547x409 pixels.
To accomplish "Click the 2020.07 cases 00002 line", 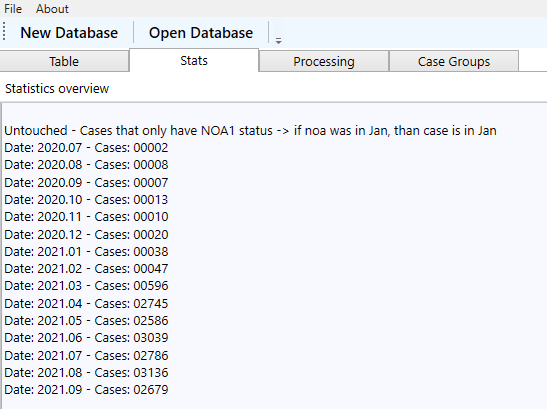I will [86, 148].
